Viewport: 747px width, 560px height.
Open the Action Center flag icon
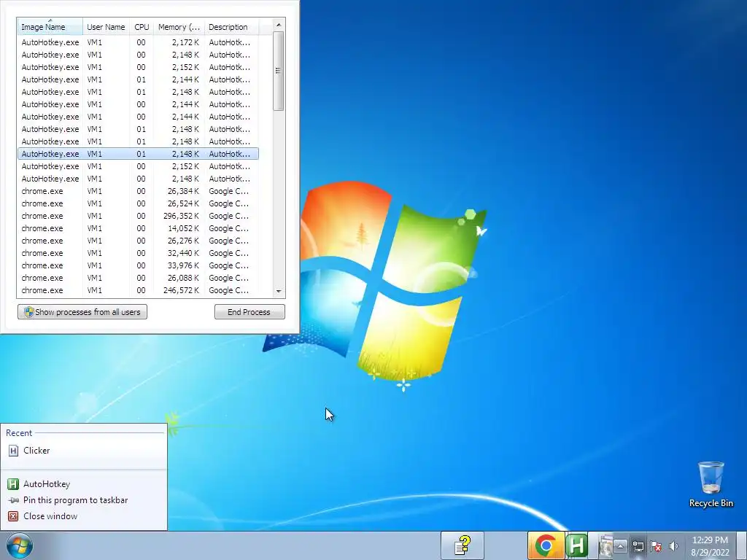(656, 546)
